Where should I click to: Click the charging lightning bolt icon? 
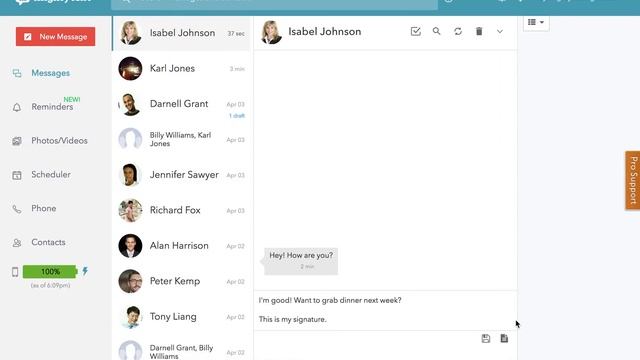85,271
